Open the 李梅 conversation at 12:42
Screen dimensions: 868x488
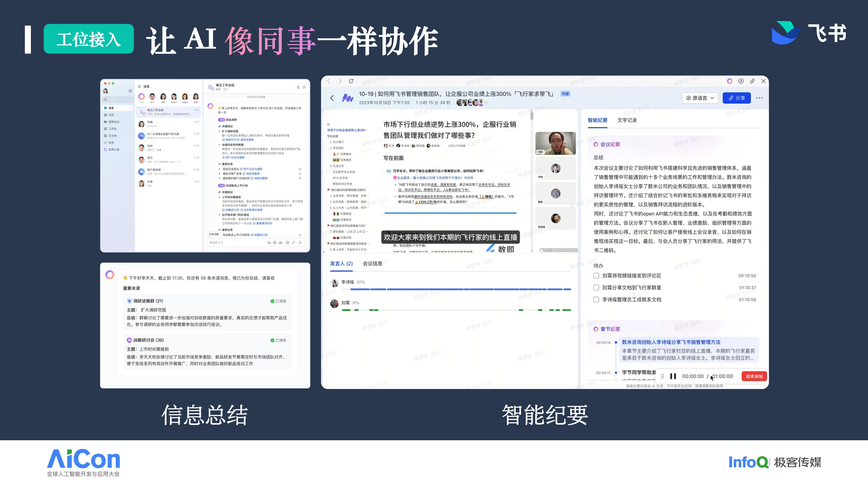click(168, 124)
